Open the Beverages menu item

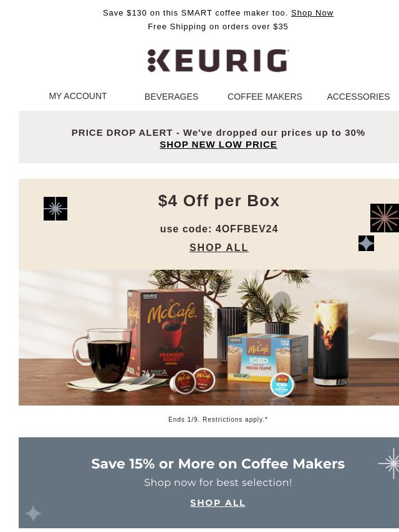pyautogui.click(x=171, y=97)
